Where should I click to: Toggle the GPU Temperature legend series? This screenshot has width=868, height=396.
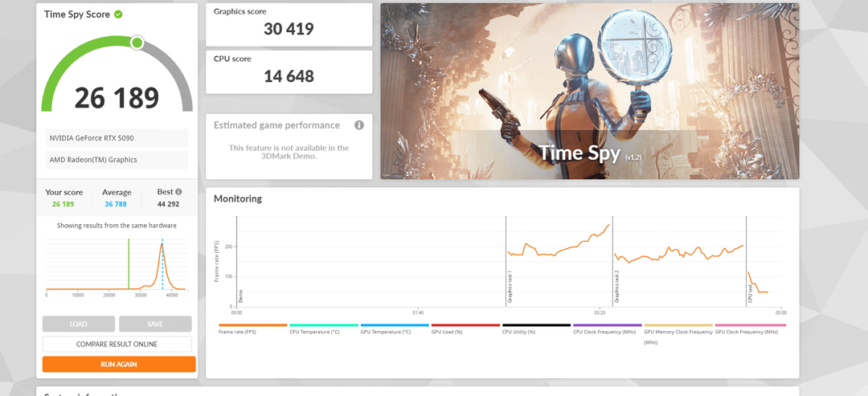[384, 331]
